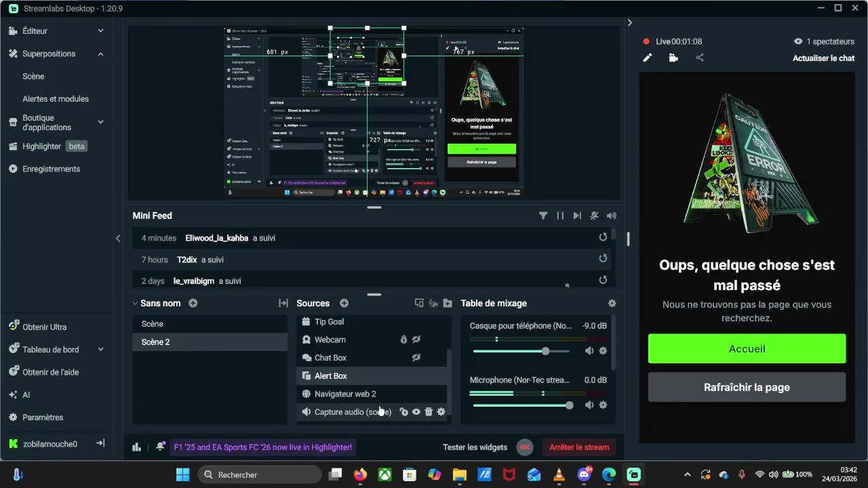Replay the T2dix follow alert

(x=603, y=258)
